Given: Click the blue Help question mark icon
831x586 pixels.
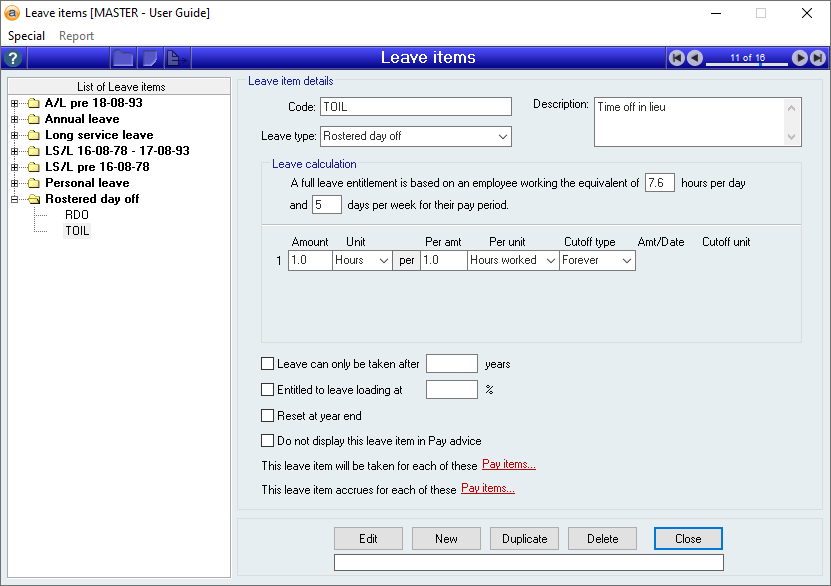Looking at the screenshot, I should click(13, 58).
